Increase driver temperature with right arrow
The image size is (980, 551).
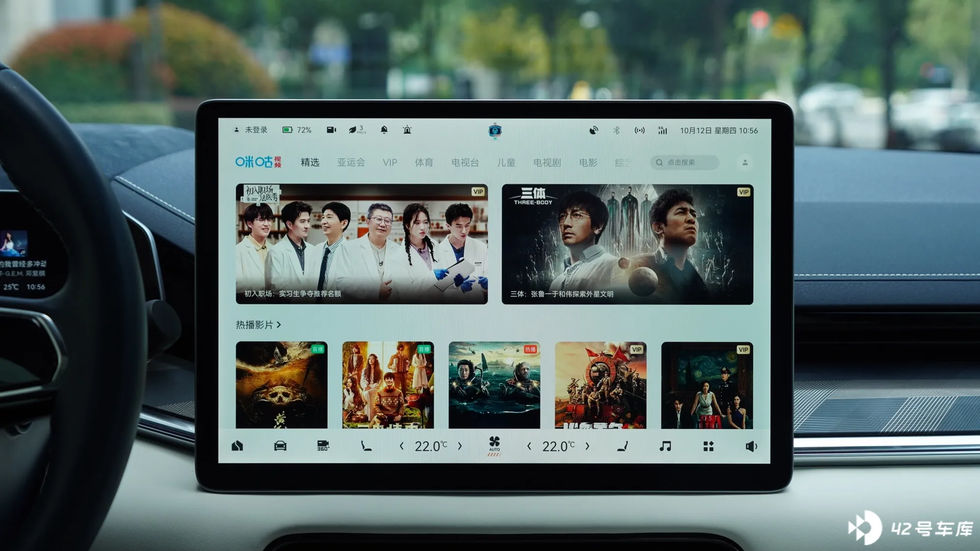pos(460,446)
